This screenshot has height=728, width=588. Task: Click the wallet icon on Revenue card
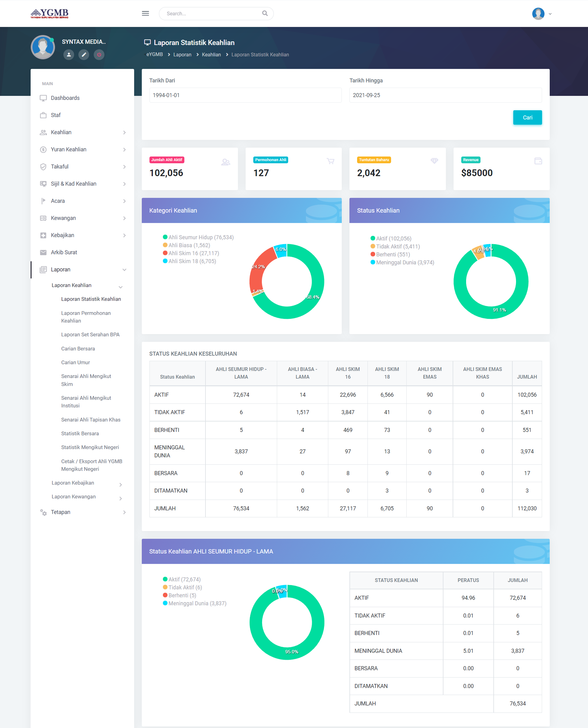pos(538,161)
